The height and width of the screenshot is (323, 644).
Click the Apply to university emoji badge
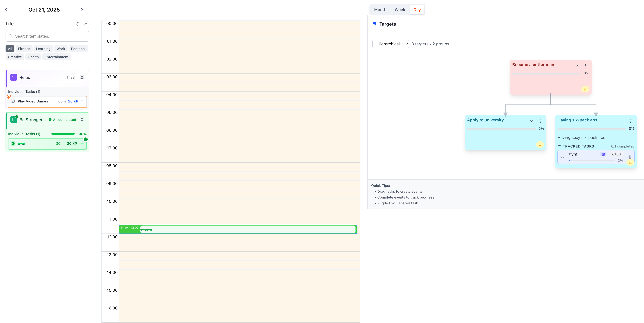click(x=540, y=145)
